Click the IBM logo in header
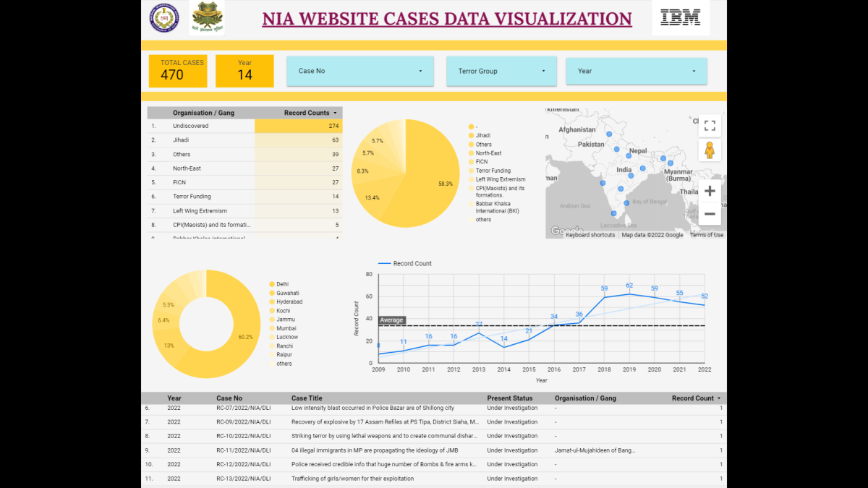 [680, 18]
